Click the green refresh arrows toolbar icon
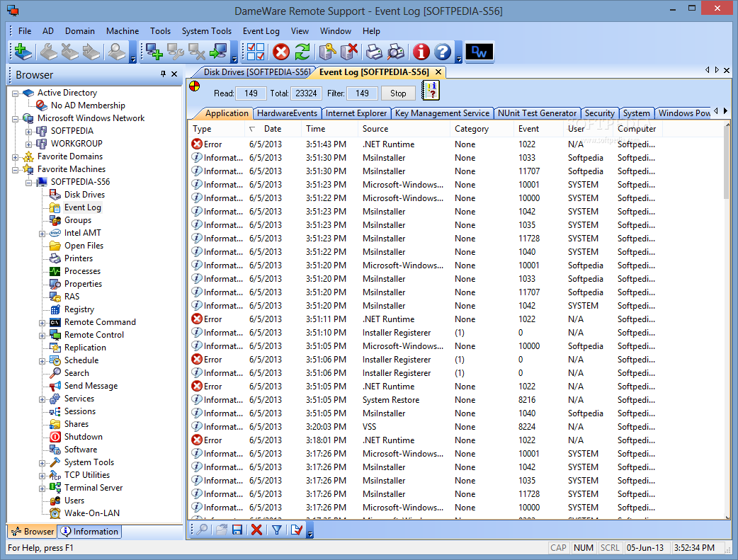Screen dimensions: 738x560 302,52
